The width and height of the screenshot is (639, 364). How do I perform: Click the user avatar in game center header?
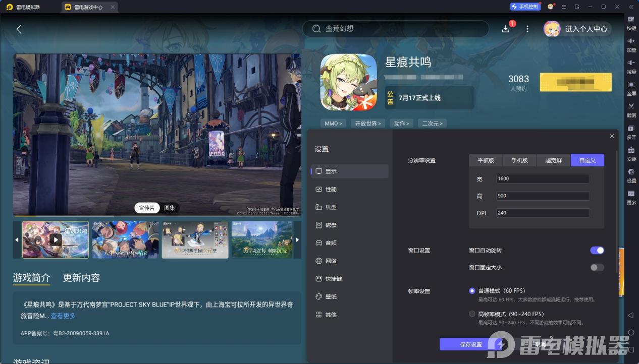(x=552, y=29)
